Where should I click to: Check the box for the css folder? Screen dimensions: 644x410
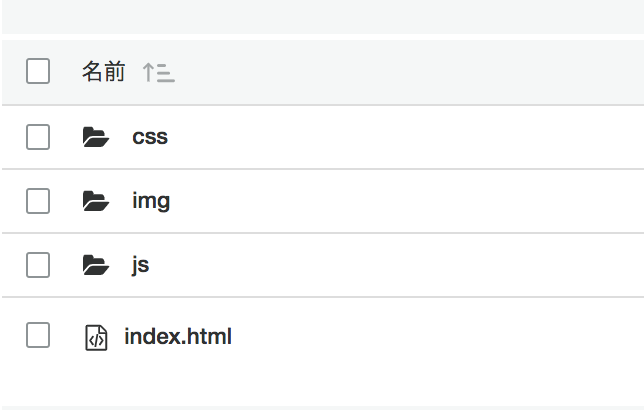(38, 137)
